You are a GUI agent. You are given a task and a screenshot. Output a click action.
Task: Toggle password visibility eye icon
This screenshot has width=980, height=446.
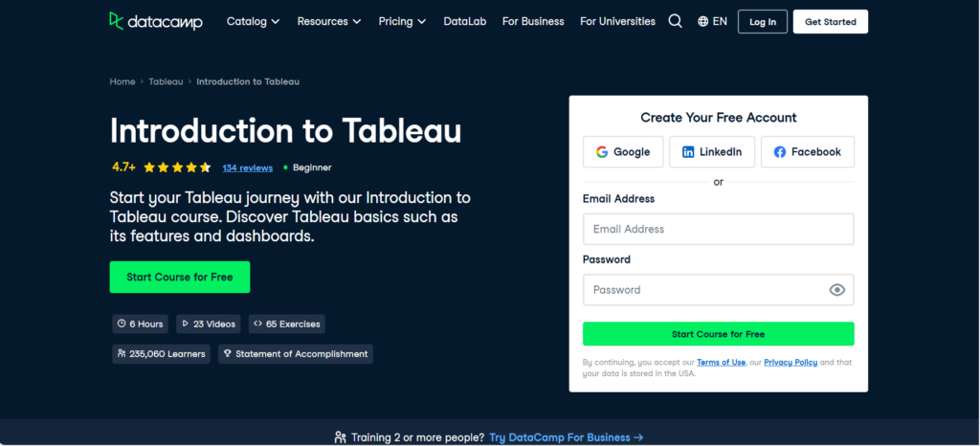point(836,290)
